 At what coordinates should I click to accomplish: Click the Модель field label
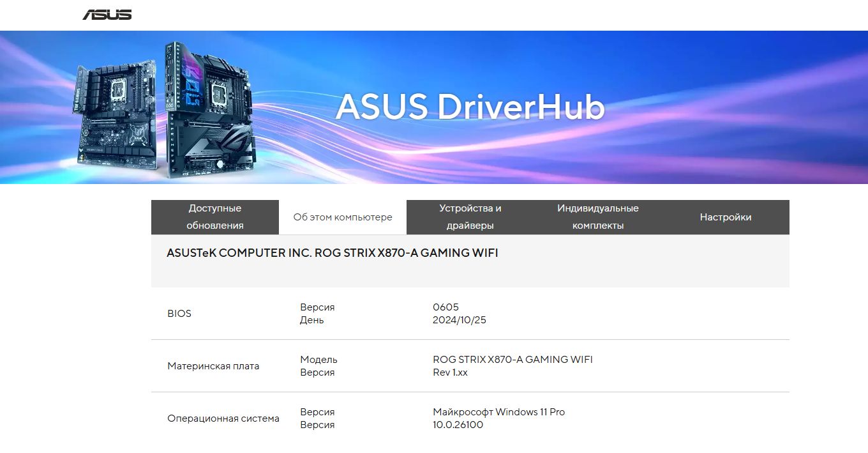(318, 360)
